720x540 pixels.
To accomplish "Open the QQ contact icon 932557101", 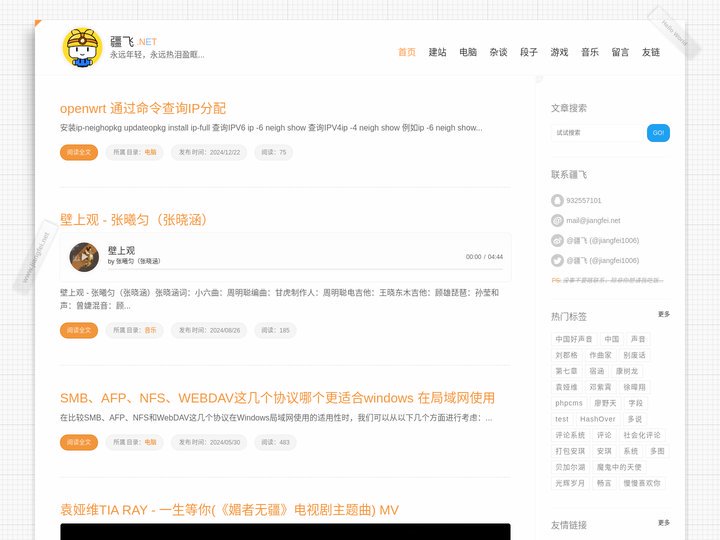I will (557, 201).
